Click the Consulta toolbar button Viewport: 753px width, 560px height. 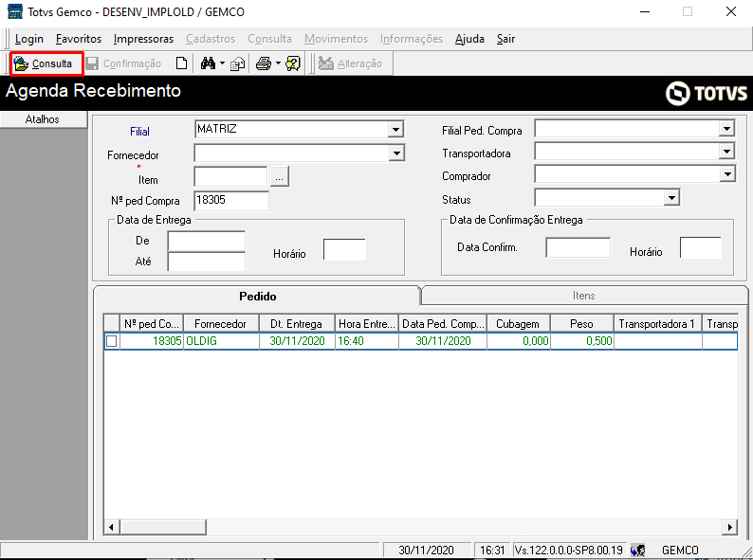[x=46, y=63]
